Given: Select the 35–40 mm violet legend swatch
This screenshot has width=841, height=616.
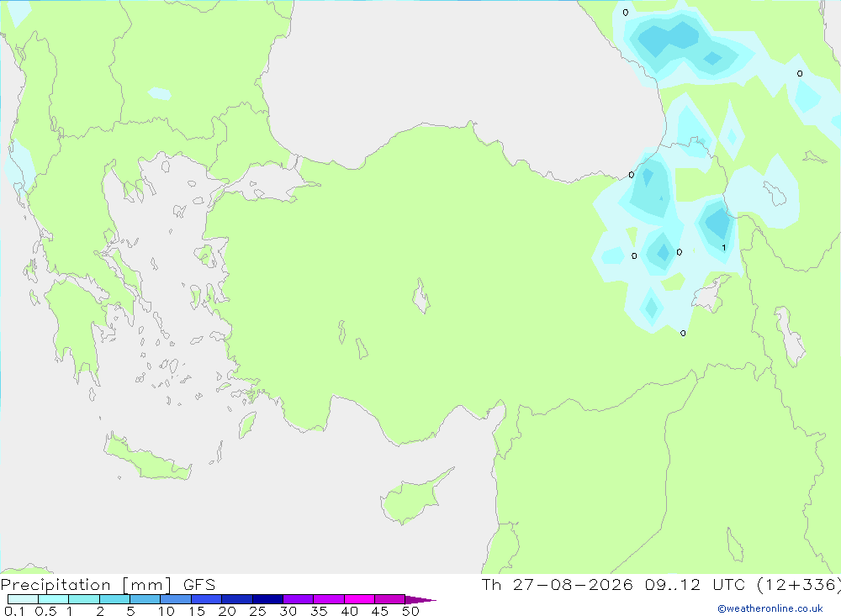Looking at the screenshot, I should (329, 599).
